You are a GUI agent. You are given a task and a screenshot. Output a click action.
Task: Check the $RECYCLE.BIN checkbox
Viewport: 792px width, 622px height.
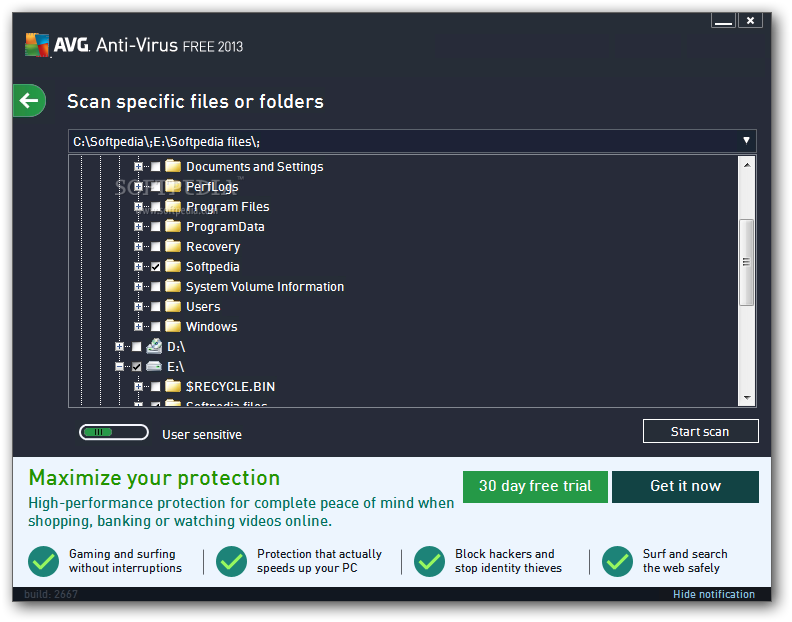(x=156, y=387)
